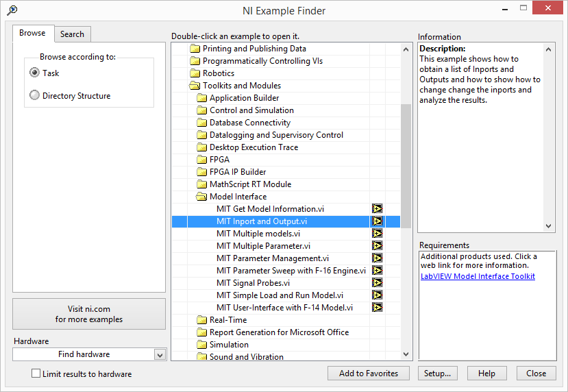Minimize the NI Example Finder window
This screenshot has height=392, width=568.
click(x=506, y=9)
